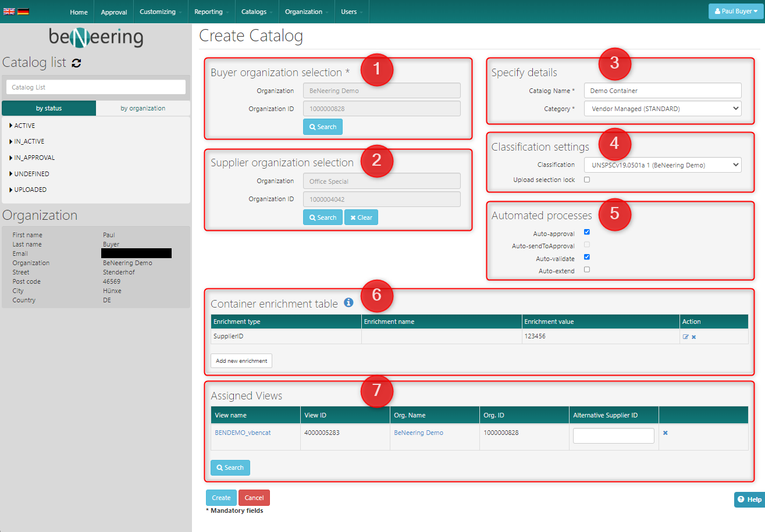
Task: Expand the IN_APPROVAL catalog group
Action: (34, 158)
